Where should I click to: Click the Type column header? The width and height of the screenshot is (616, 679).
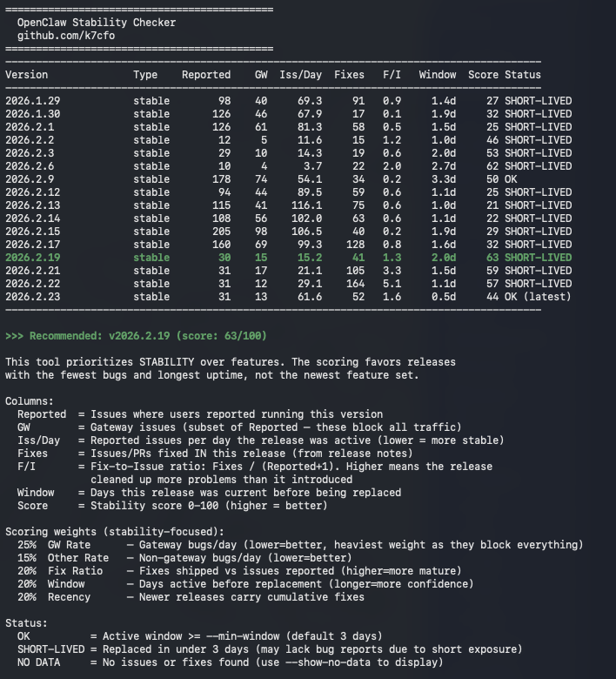coord(145,75)
